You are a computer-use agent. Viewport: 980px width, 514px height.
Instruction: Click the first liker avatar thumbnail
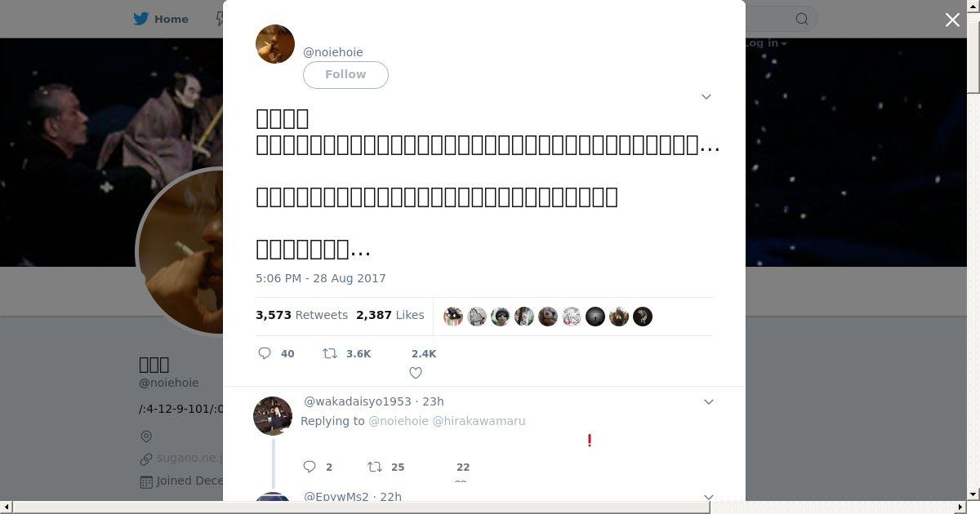pyautogui.click(x=453, y=317)
